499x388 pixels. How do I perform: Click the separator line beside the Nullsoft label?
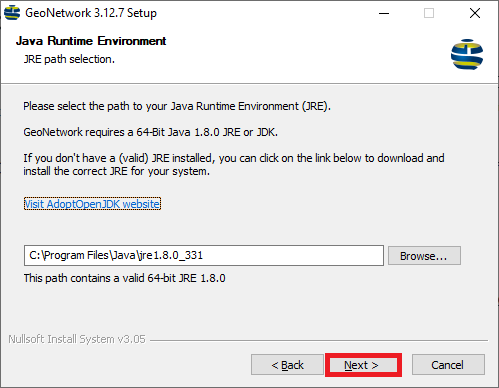[319, 340]
